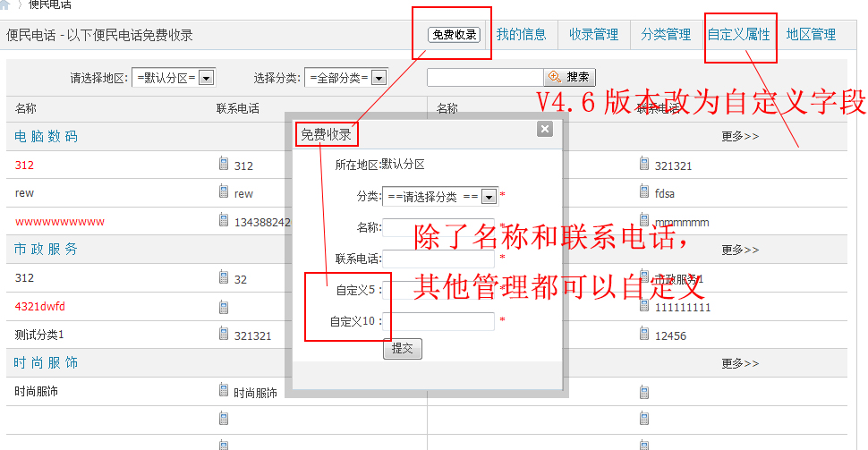The height and width of the screenshot is (450, 868).
Task: Click the red 312 entry name
Action: pos(24,165)
